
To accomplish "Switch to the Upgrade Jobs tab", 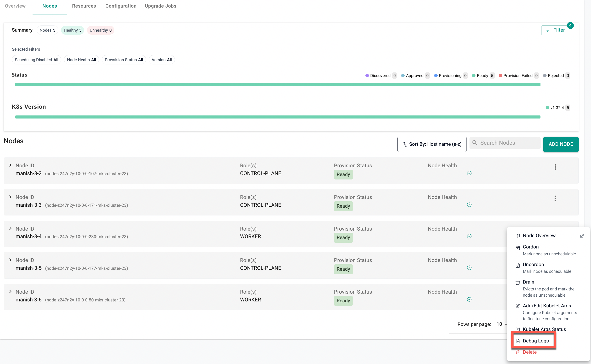I will pos(160,6).
